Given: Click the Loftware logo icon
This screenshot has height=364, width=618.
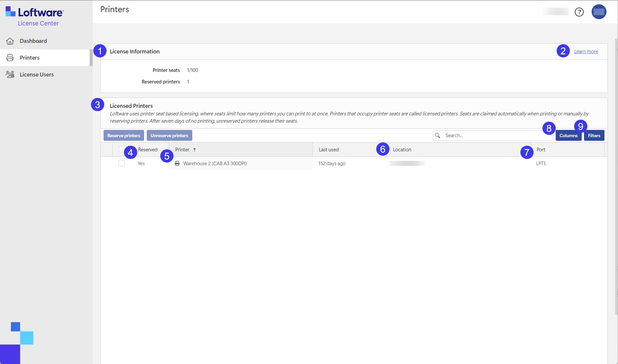Looking at the screenshot, I should (11, 12).
